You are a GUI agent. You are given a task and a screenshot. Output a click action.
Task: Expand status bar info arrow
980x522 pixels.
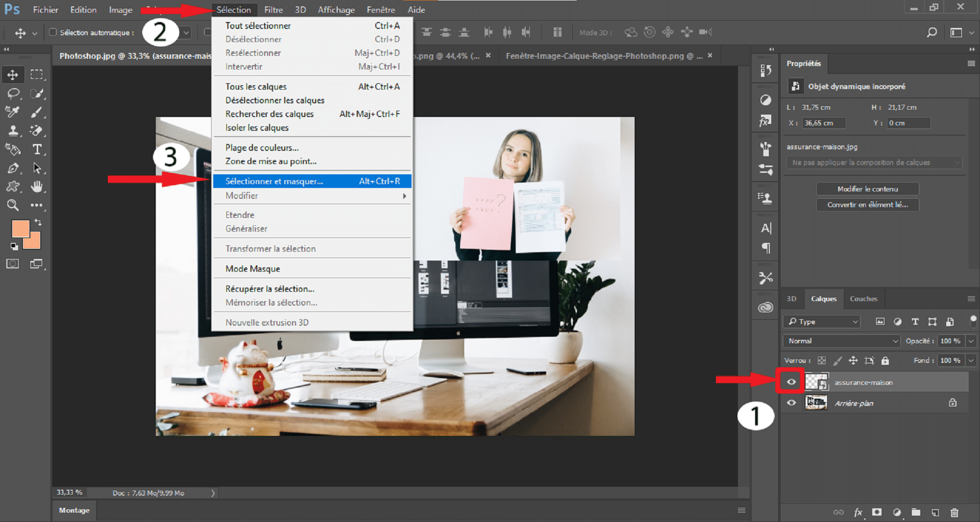tap(213, 493)
